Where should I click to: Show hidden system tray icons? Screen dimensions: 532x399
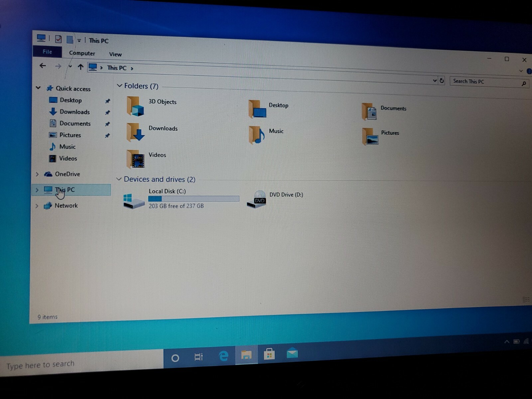pos(507,341)
